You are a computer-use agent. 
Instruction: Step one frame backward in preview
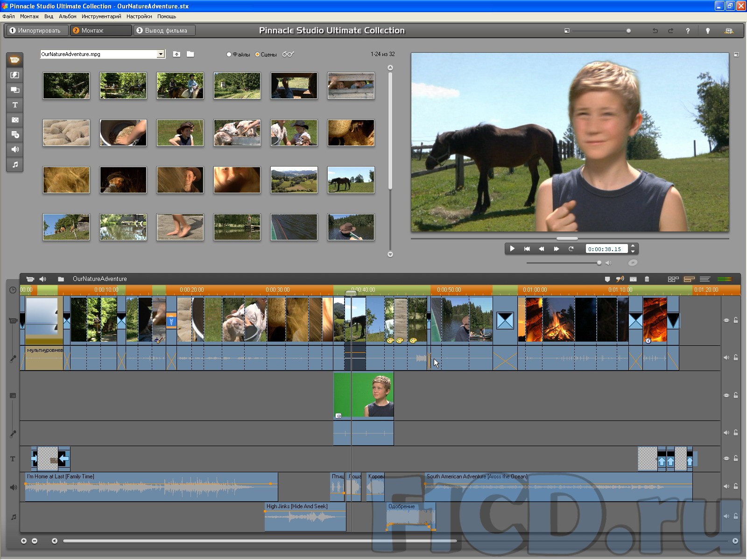[x=542, y=249]
